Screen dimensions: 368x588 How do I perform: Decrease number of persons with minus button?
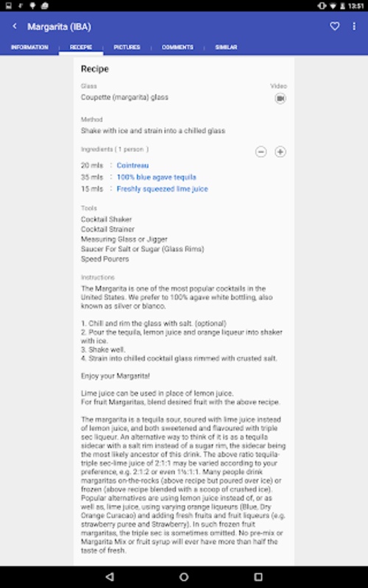click(x=261, y=152)
